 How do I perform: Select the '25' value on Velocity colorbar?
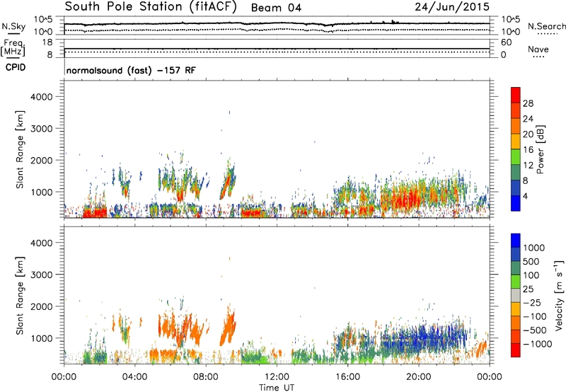(528, 289)
